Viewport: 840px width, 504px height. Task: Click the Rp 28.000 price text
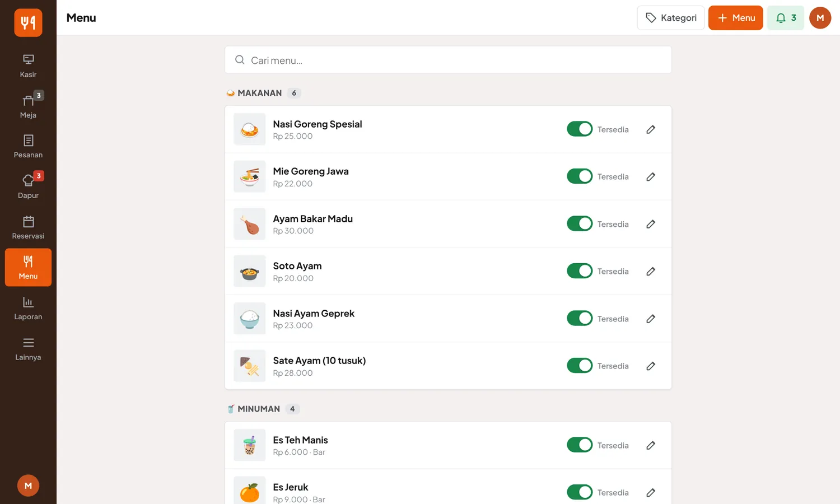(x=293, y=373)
